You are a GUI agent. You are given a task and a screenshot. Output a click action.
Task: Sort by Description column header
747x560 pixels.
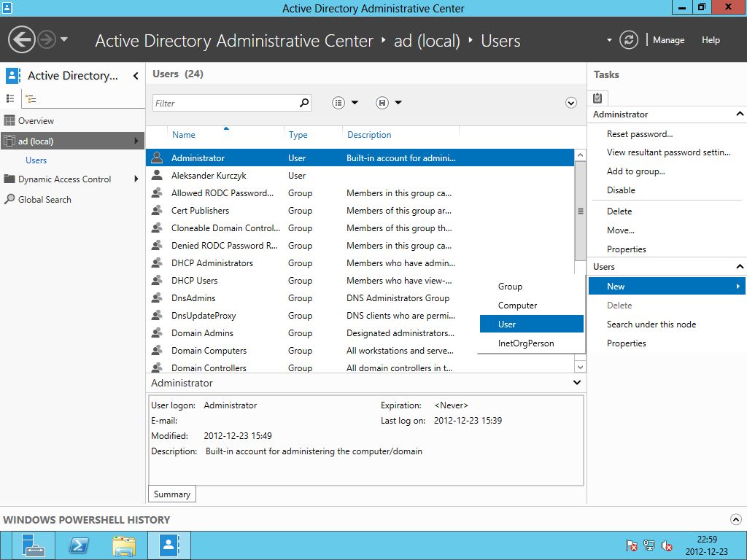tap(369, 135)
